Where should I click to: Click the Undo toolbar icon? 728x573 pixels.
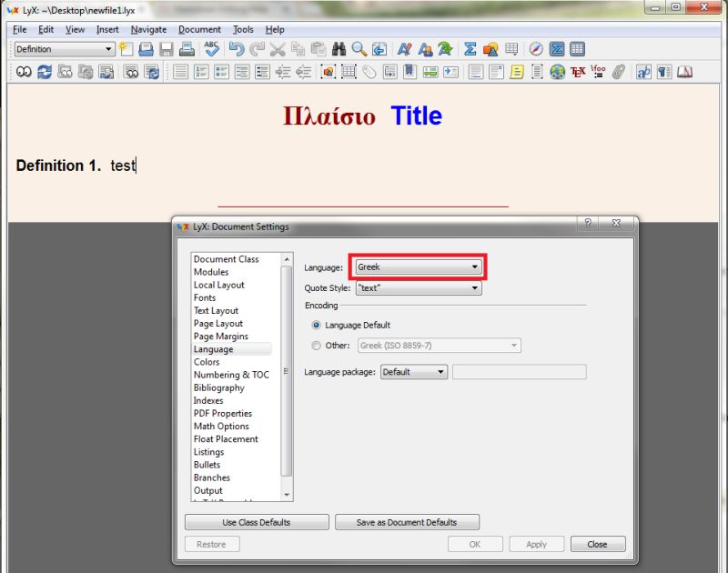236,49
